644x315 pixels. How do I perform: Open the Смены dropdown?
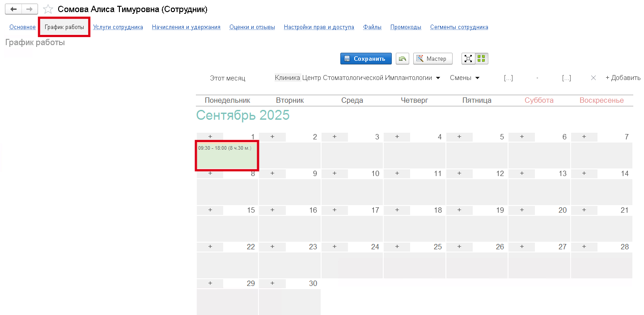[x=465, y=78]
